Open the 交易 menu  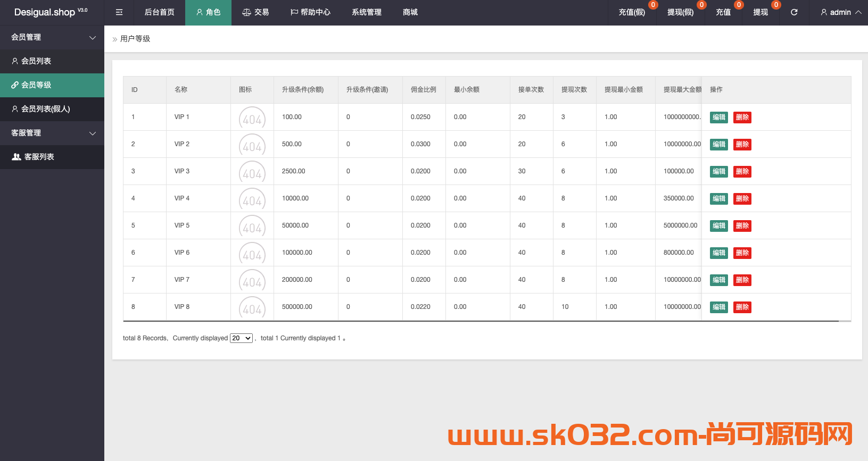coord(255,12)
